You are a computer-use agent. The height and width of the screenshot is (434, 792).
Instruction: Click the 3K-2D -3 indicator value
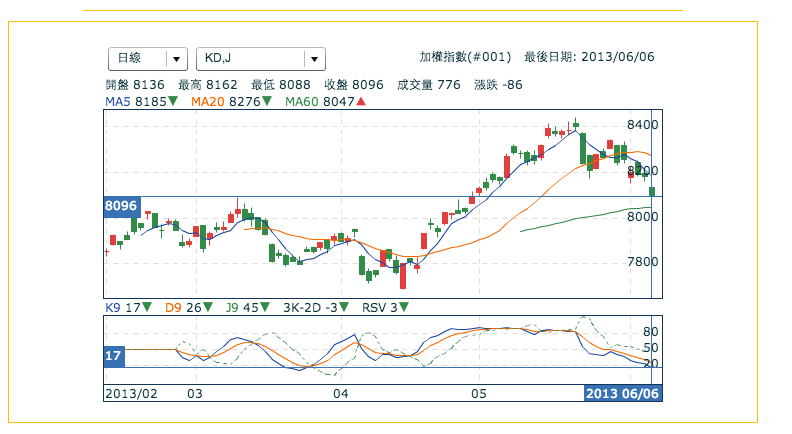coord(310,307)
